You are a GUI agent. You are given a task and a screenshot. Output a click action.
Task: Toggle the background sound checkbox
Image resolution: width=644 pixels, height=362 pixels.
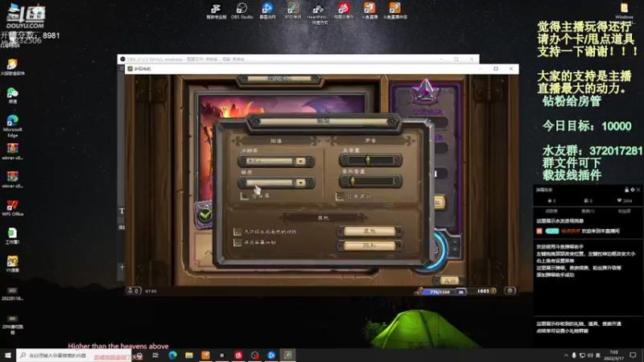pos(340,196)
